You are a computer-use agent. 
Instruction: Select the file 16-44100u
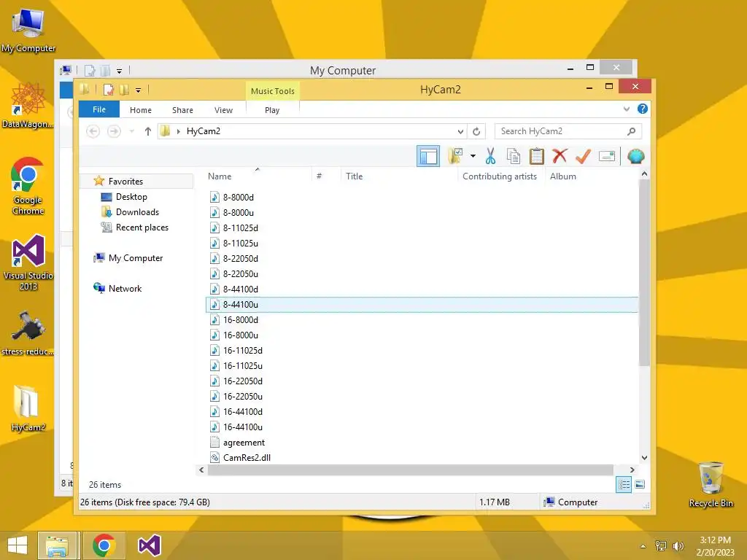[x=242, y=427]
